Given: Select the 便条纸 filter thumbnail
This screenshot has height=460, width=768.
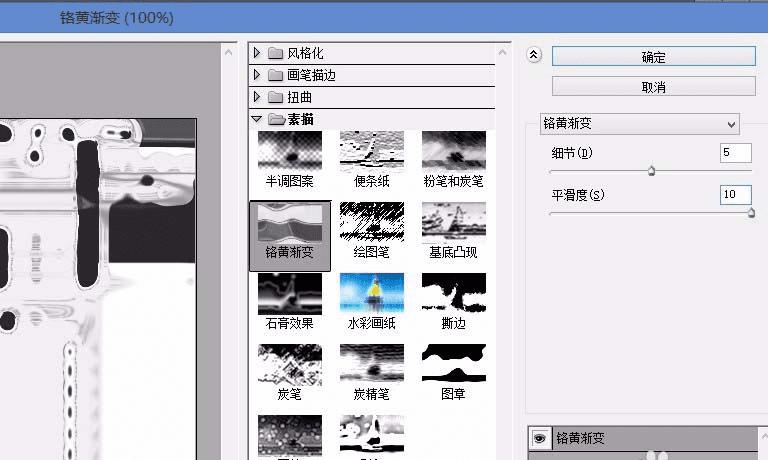Looking at the screenshot, I should [x=372, y=151].
